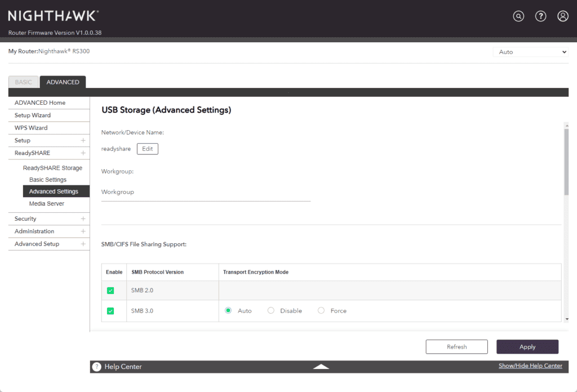Click Edit button next to readyshare
Image resolution: width=577 pixels, height=392 pixels.
point(147,149)
